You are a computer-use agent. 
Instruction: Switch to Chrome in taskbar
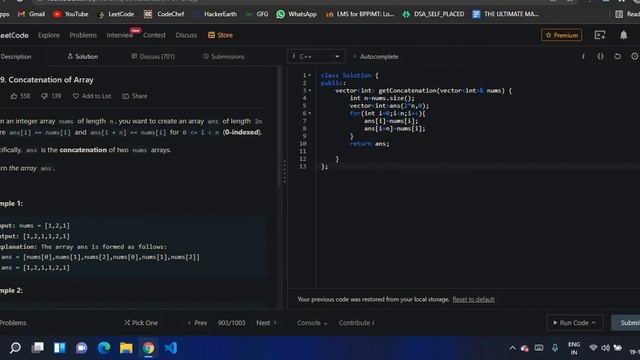(149, 348)
